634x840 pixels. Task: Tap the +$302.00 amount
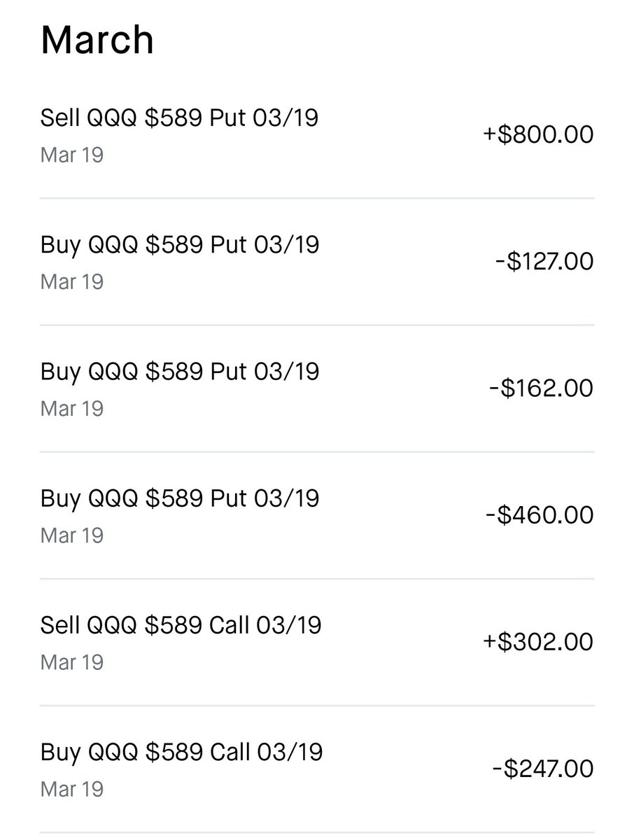(538, 641)
